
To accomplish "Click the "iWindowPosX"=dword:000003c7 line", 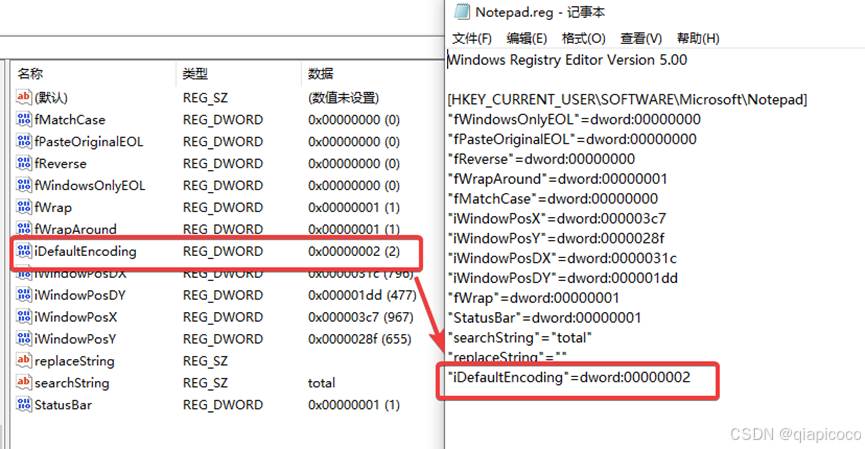I will pos(557,218).
